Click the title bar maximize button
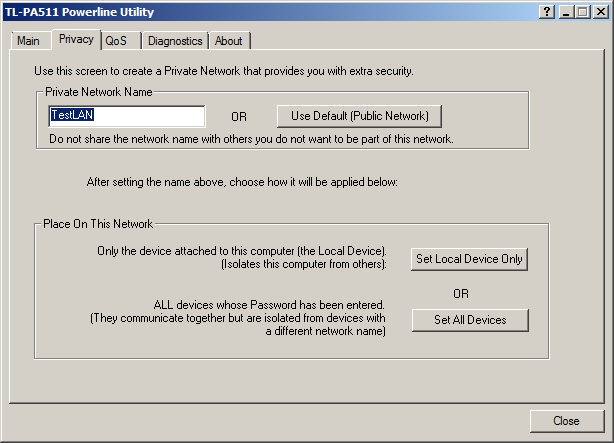Viewport: 614px width, 443px height. coord(582,11)
